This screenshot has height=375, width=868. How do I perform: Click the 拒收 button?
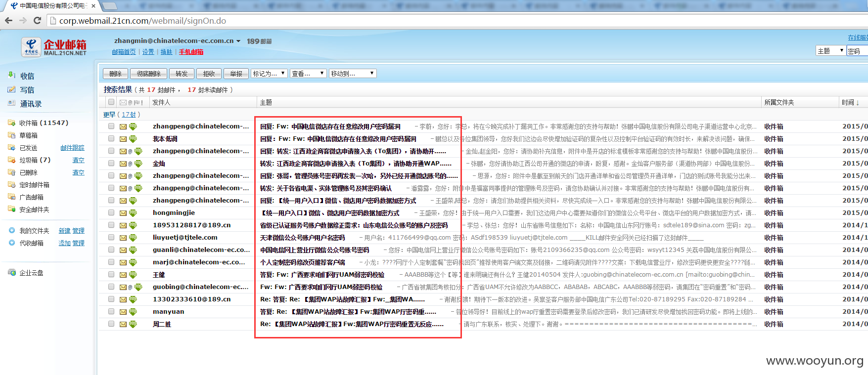(209, 74)
